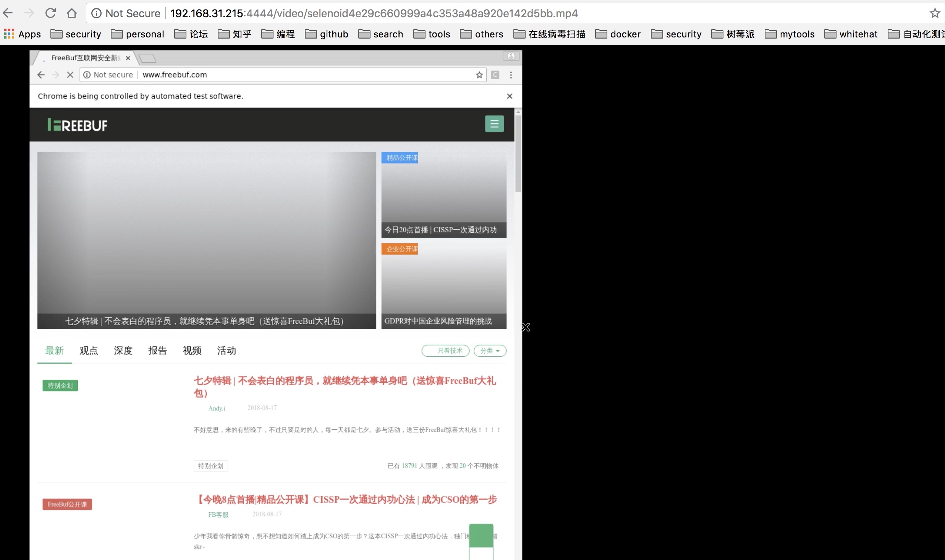This screenshot has height=560, width=945.
Task: Click the outer browser reload icon
Action: [50, 13]
